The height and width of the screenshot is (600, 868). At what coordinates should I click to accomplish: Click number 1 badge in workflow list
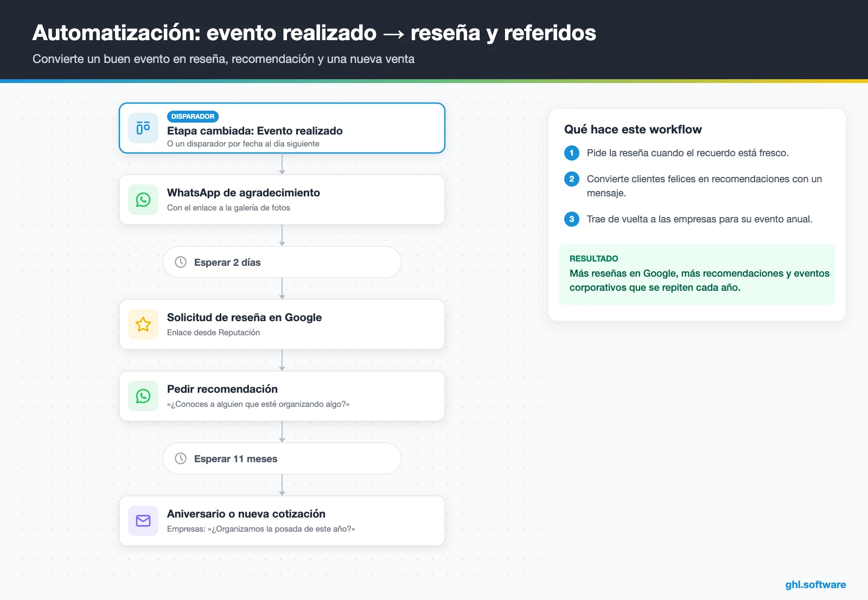click(572, 153)
